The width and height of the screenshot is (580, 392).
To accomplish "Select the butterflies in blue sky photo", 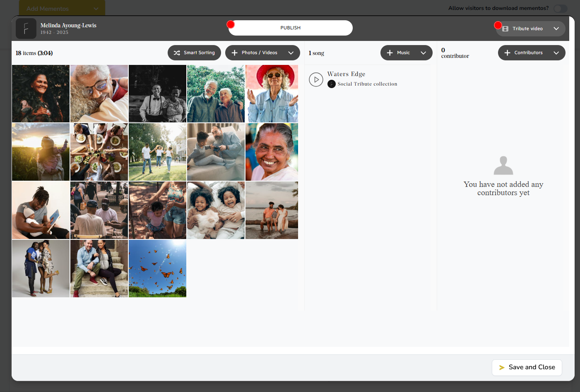I will coord(157,268).
